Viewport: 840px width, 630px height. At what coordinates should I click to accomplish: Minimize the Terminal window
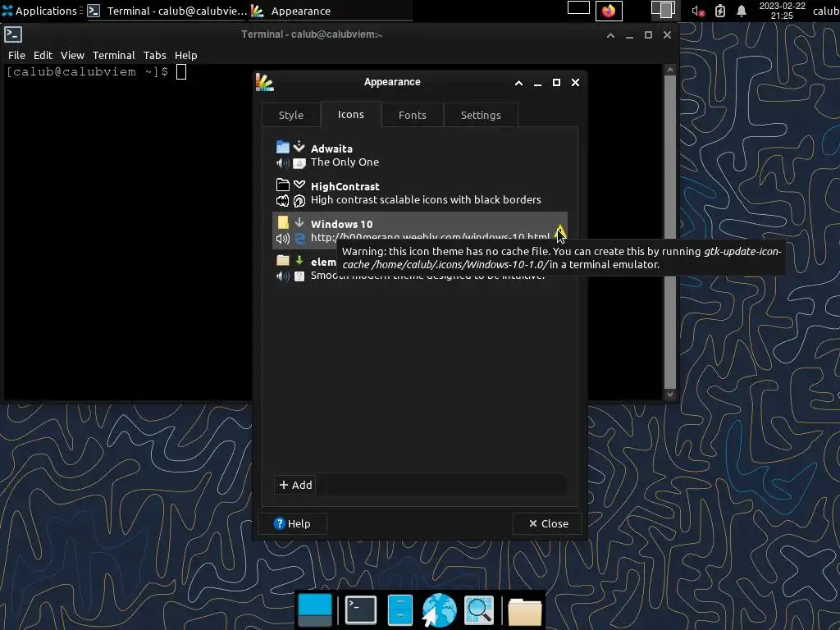[629, 34]
